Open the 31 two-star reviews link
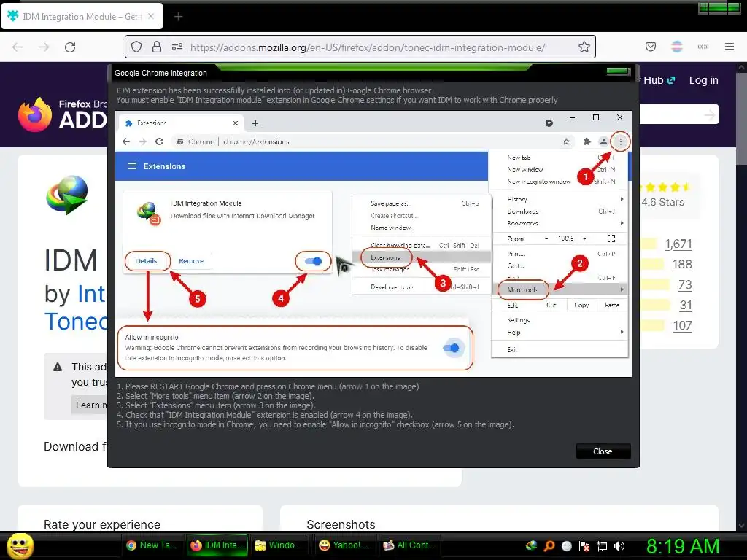 coord(686,306)
